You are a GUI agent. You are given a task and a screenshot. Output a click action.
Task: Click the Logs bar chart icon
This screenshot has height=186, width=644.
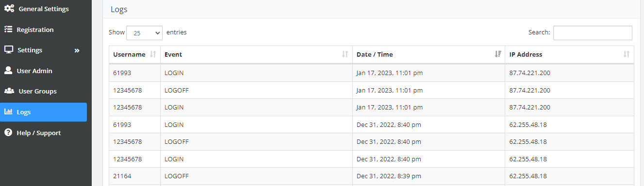click(x=8, y=112)
